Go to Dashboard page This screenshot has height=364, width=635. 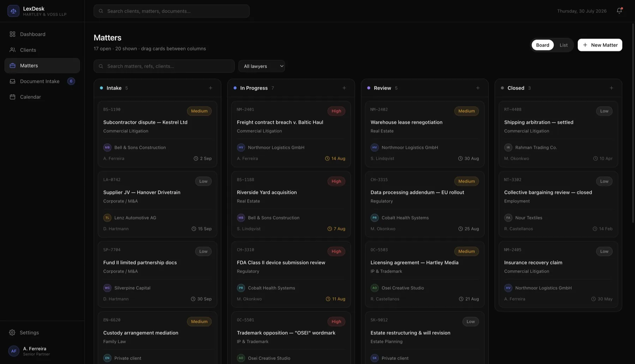[x=42, y=34]
